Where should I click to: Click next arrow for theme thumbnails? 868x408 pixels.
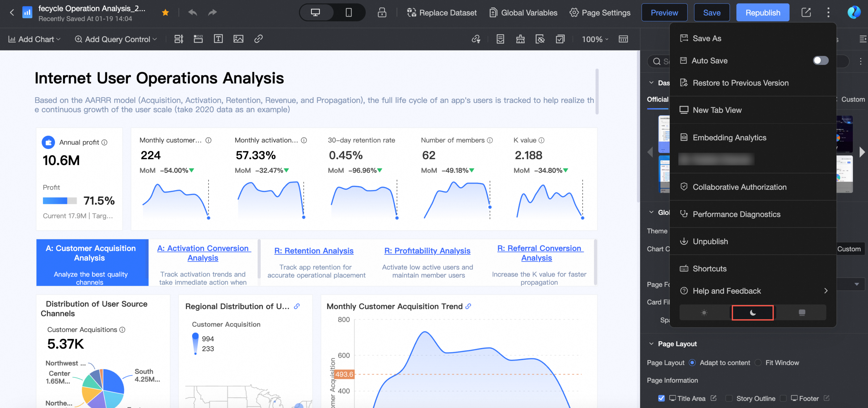pyautogui.click(x=862, y=152)
